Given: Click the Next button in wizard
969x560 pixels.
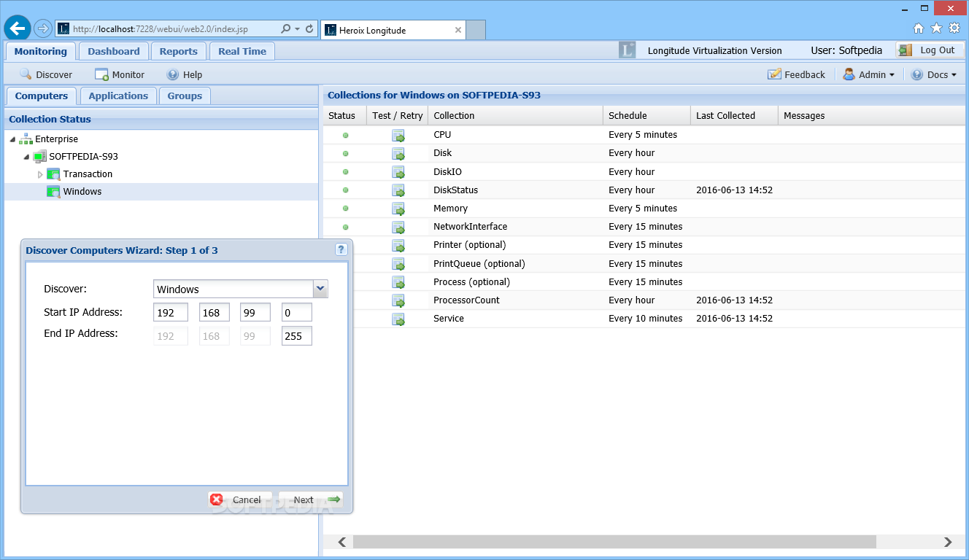Looking at the screenshot, I should (311, 499).
